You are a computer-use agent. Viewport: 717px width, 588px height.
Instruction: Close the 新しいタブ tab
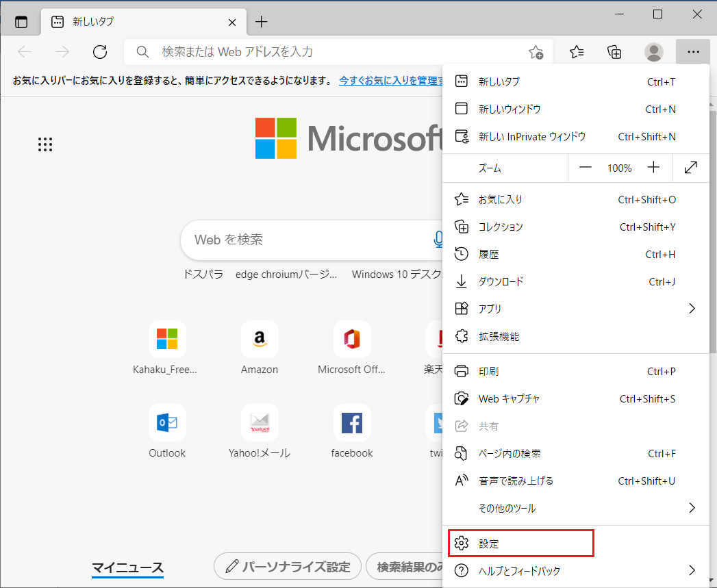coord(232,23)
